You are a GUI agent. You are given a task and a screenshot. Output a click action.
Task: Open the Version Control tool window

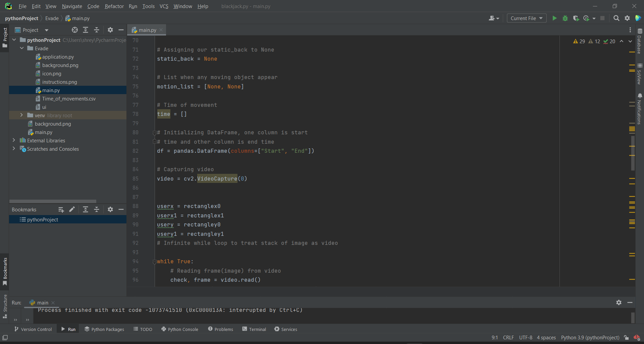pyautogui.click(x=33, y=329)
